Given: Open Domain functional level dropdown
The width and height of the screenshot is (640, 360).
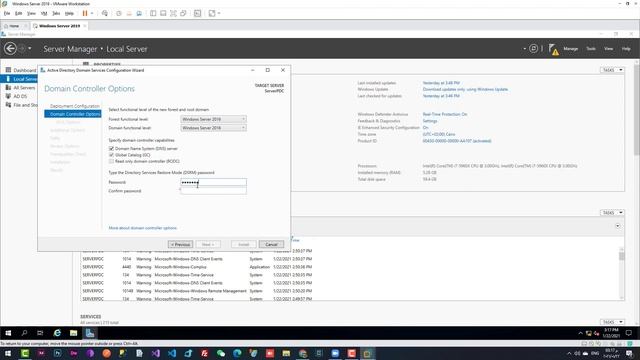Looking at the screenshot, I should [213, 128].
